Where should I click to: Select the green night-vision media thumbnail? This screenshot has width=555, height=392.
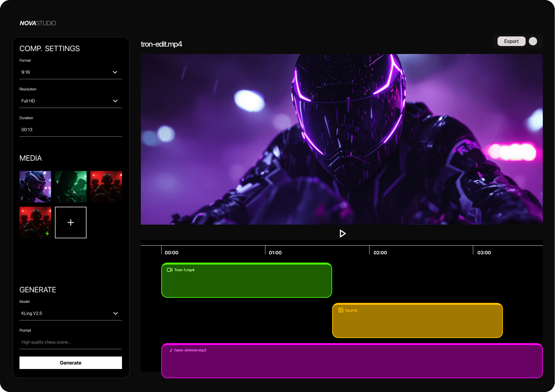pos(71,187)
